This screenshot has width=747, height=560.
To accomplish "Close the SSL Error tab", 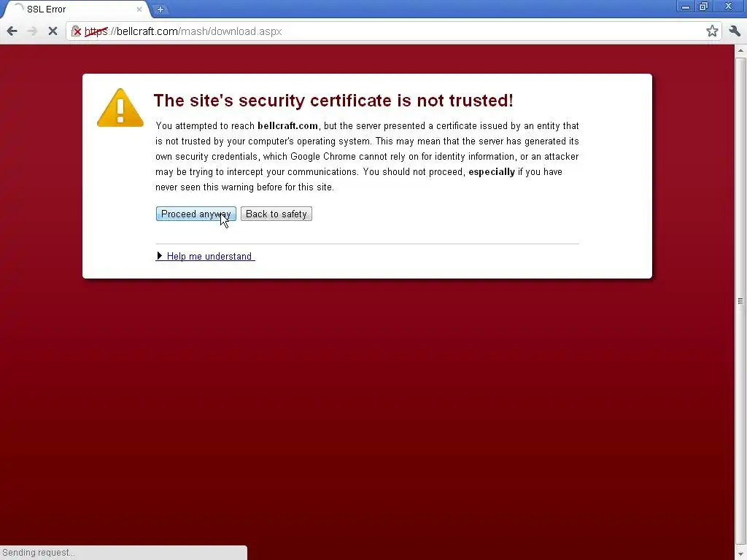I will click(139, 9).
